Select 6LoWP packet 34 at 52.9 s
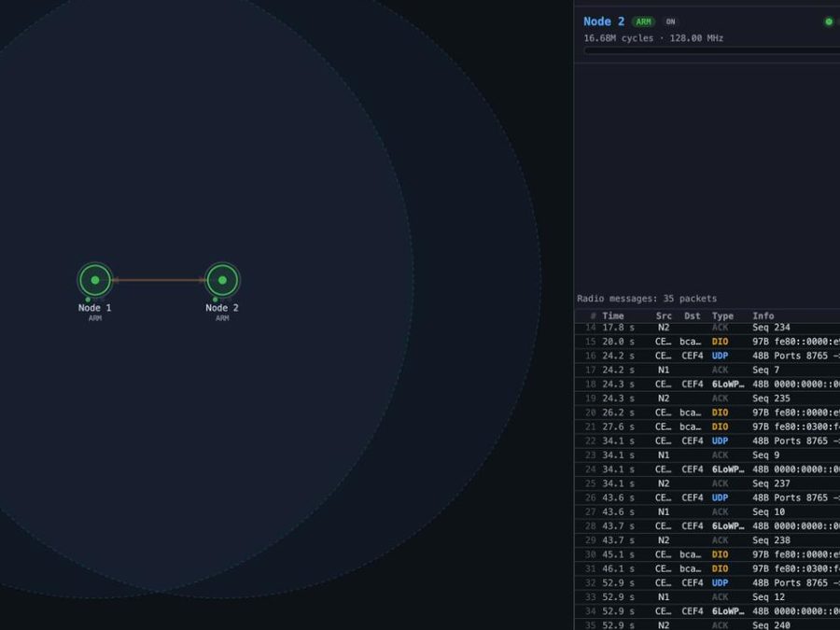The width and height of the screenshot is (840, 630). click(707, 611)
